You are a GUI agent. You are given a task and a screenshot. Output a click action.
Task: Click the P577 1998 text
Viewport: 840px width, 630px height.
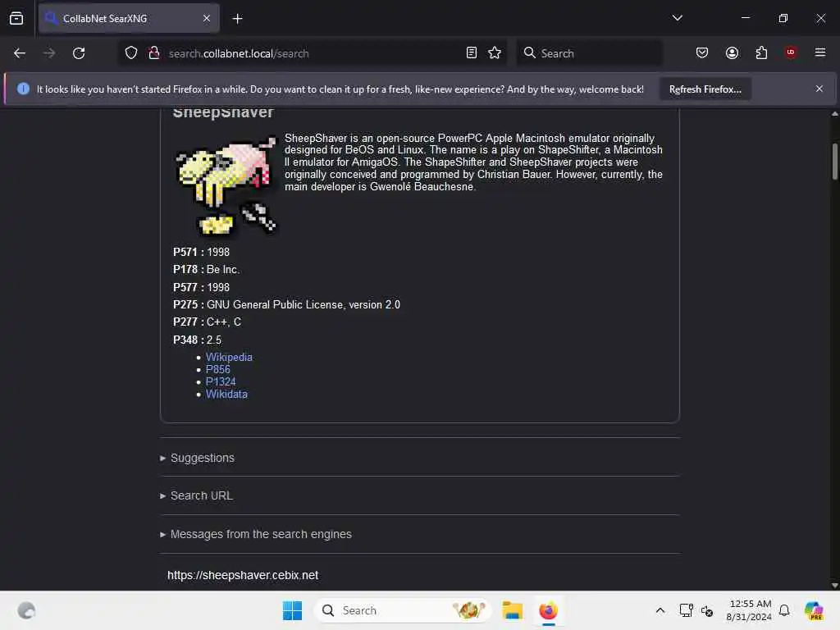202,287
